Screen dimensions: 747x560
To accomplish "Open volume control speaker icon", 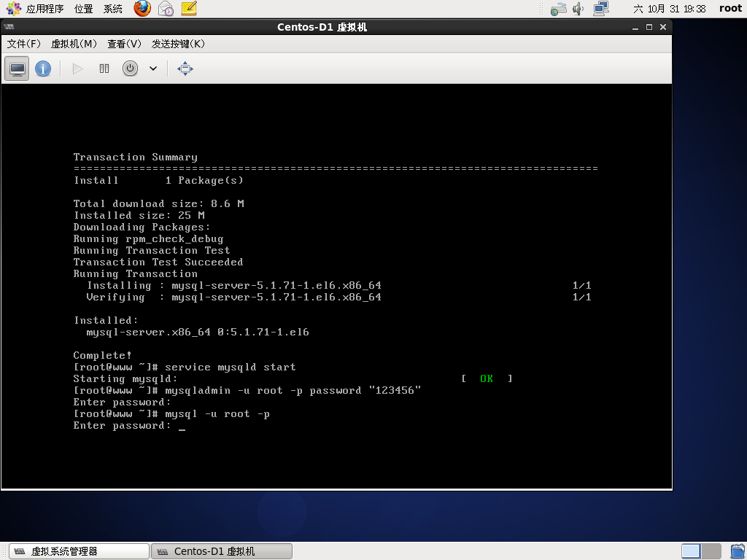I will [578, 9].
